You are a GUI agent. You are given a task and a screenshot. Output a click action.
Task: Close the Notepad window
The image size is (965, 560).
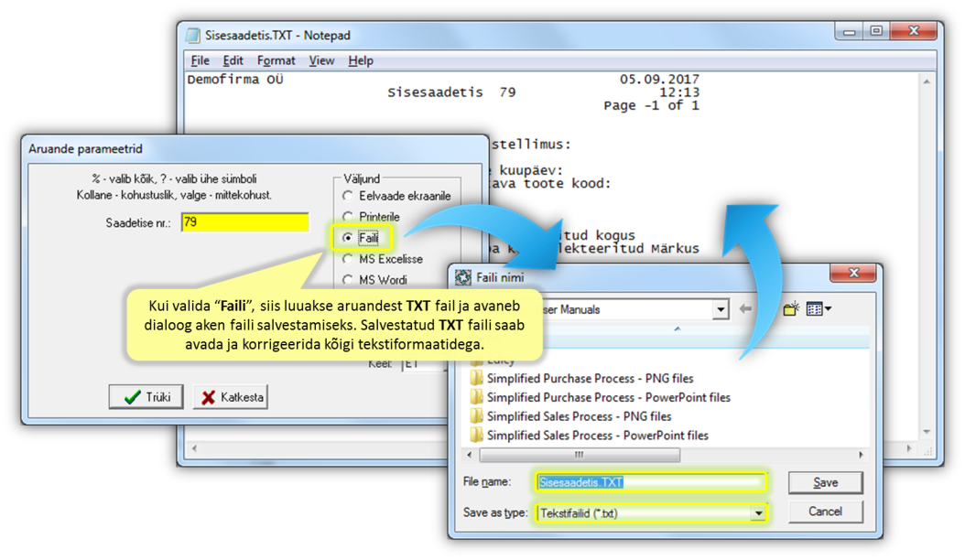click(x=914, y=31)
